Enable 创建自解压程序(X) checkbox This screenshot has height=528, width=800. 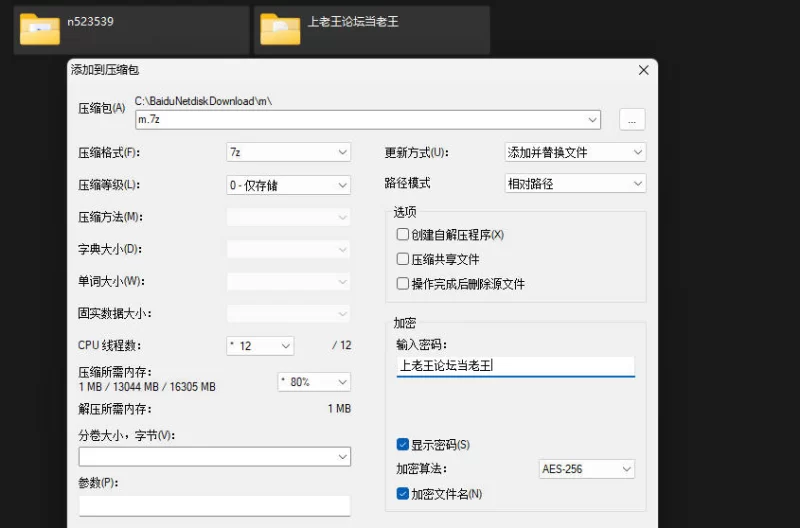(403, 235)
